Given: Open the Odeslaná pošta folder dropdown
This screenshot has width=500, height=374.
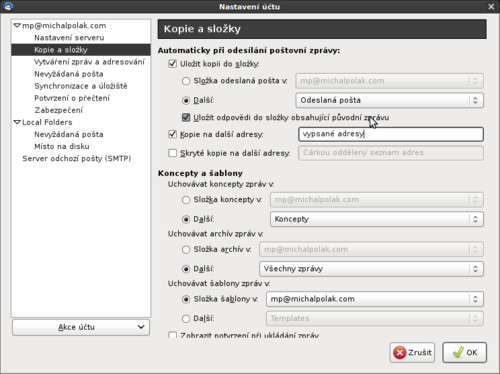Looking at the screenshot, I should [389, 100].
